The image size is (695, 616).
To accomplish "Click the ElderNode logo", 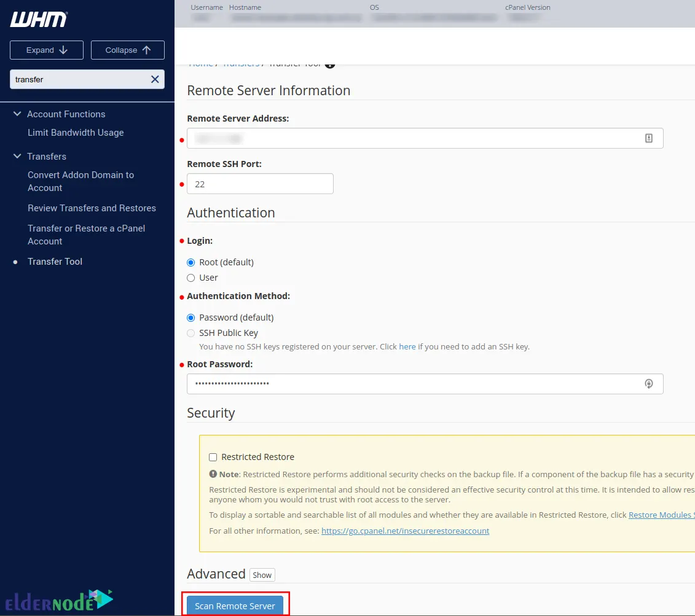I will click(x=59, y=600).
